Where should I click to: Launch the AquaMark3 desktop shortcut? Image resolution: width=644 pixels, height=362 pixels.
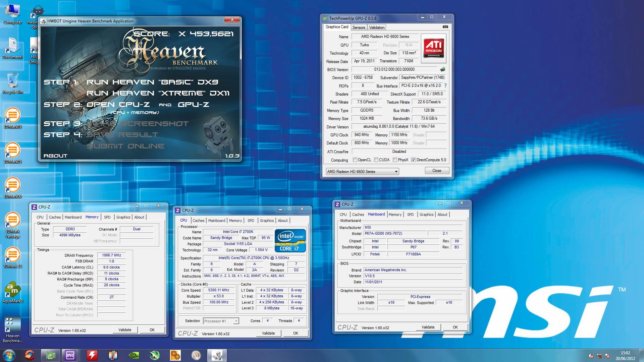(12, 292)
